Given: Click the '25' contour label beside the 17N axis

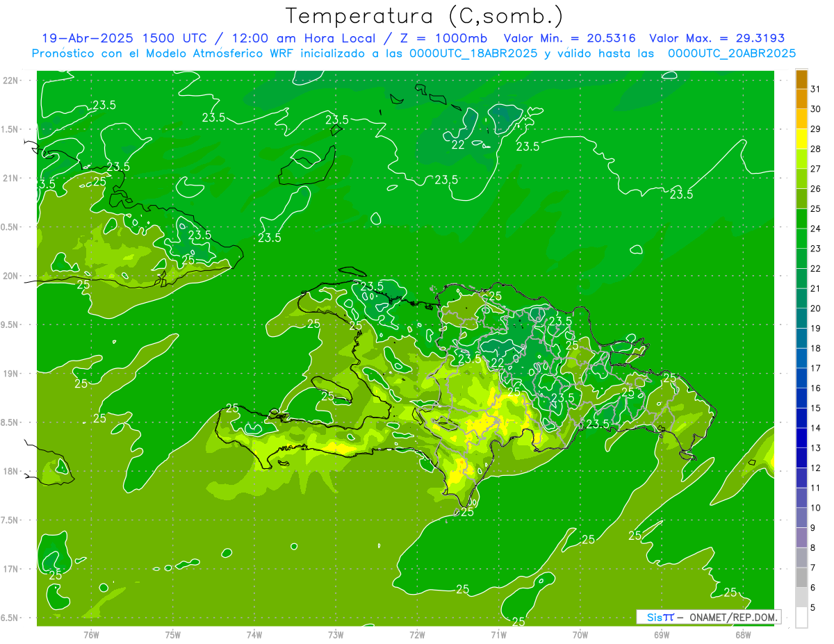Looking at the screenshot, I should [56, 575].
